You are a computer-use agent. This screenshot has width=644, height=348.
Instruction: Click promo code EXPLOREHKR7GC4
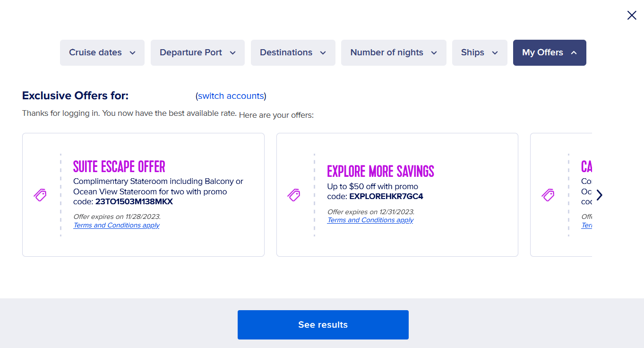pos(386,196)
